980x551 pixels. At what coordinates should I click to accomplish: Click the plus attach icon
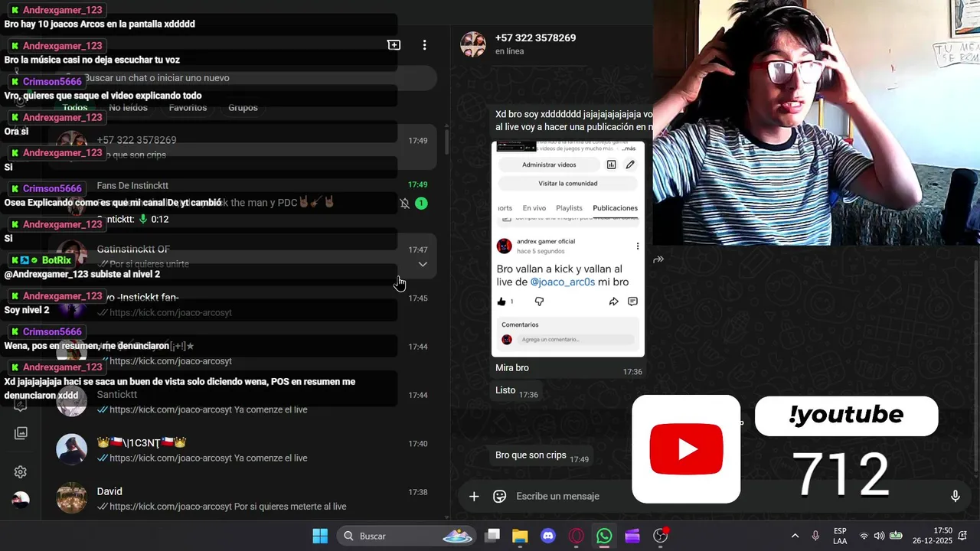coord(474,497)
